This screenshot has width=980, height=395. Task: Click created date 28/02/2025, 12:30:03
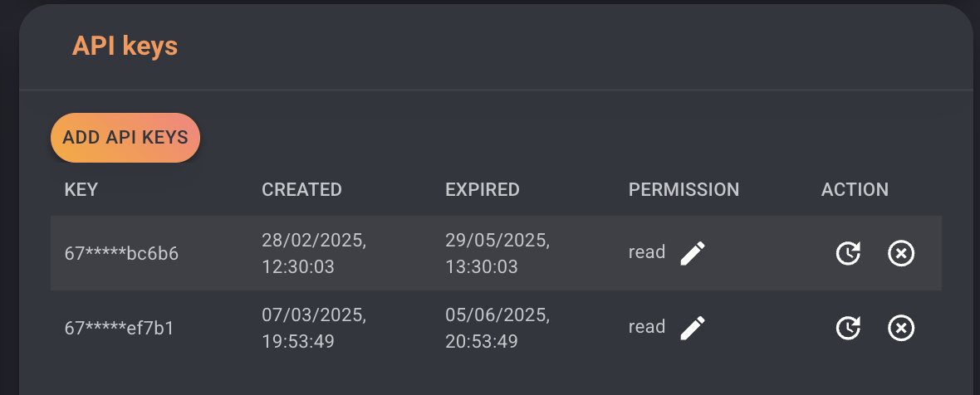(315, 253)
